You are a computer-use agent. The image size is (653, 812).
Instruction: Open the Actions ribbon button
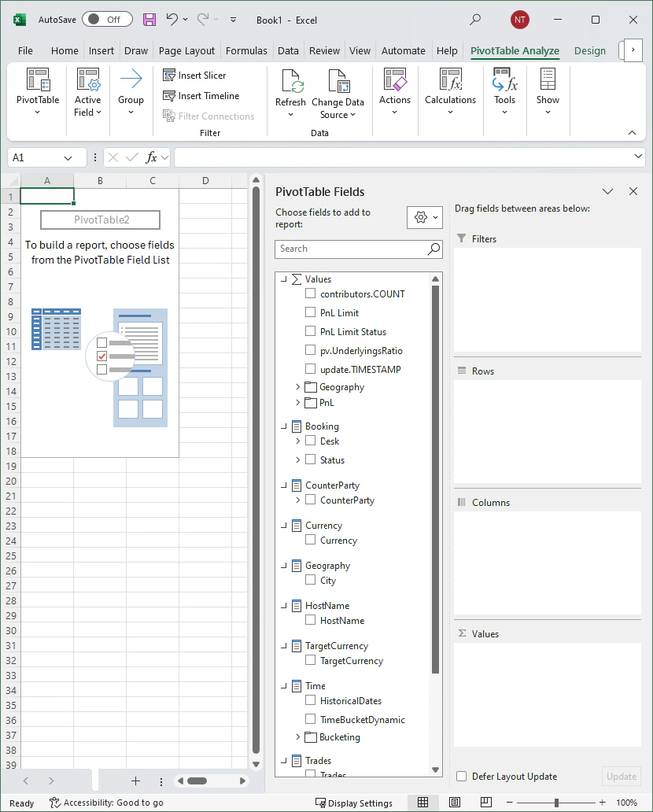pos(395,92)
